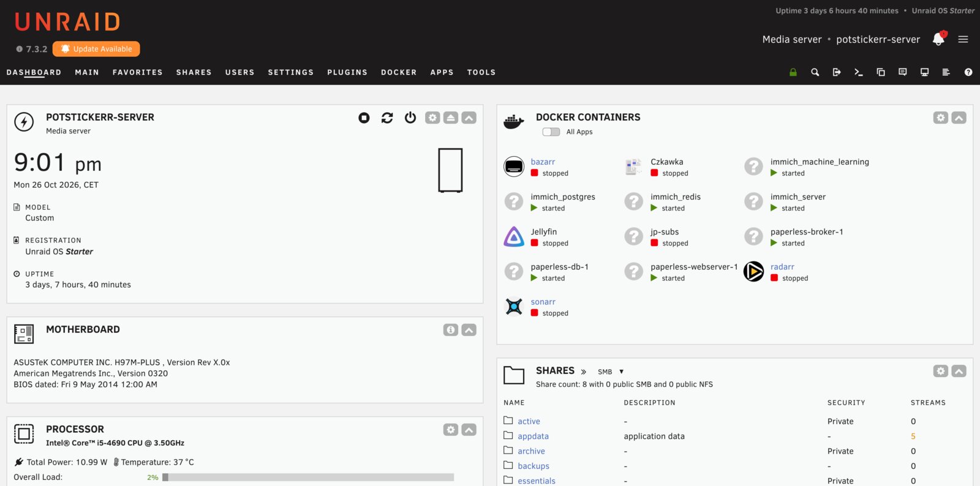The image size is (980, 486).
Task: Click the server case image
Action: pos(450,170)
